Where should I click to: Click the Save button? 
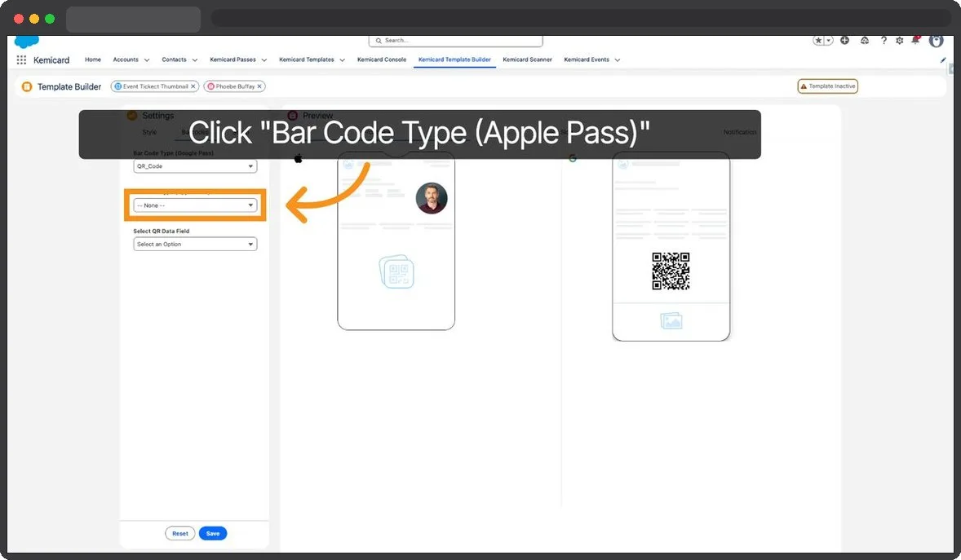pyautogui.click(x=213, y=534)
